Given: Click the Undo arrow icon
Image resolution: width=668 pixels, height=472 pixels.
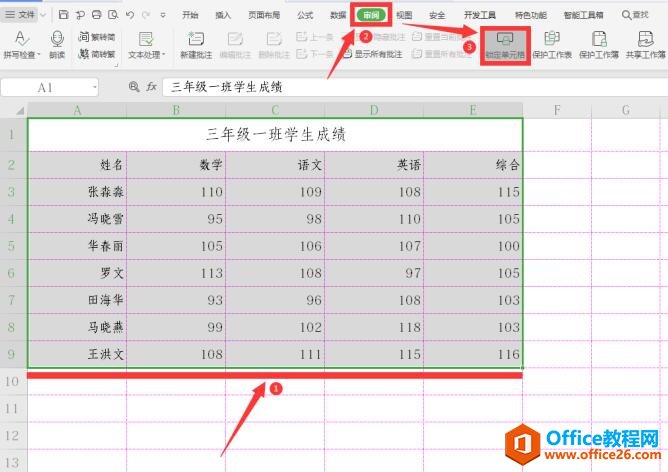Looking at the screenshot, I should tap(130, 15).
